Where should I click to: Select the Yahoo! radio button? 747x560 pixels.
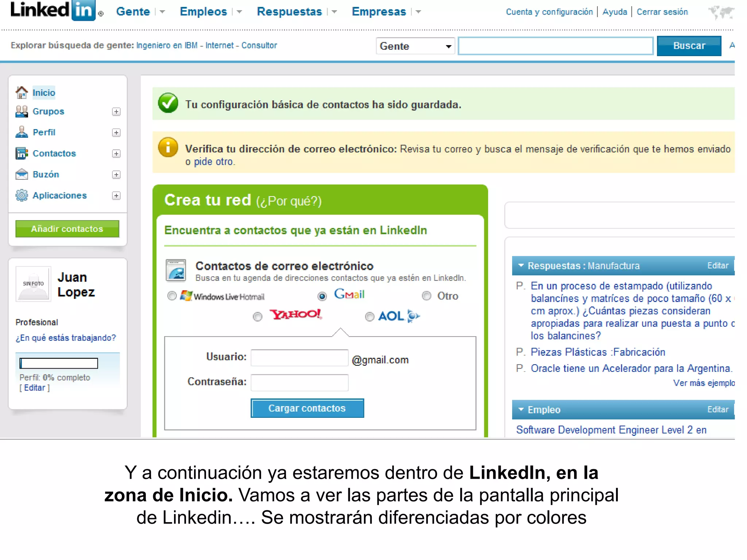point(258,316)
